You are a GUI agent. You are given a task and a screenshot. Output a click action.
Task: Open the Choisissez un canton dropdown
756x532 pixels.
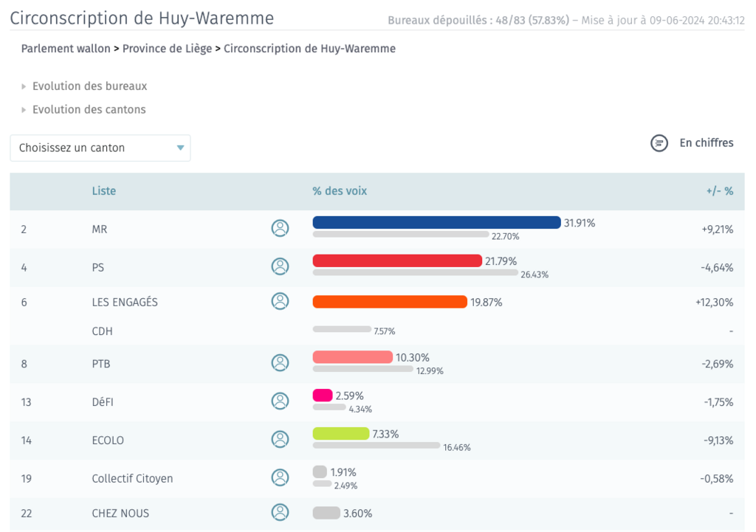[100, 148]
